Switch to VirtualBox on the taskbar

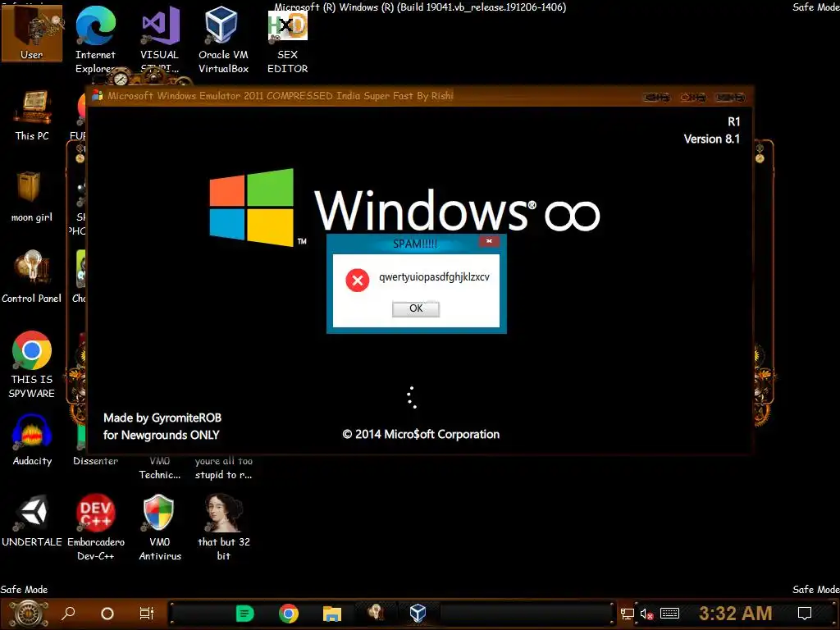[x=418, y=614]
